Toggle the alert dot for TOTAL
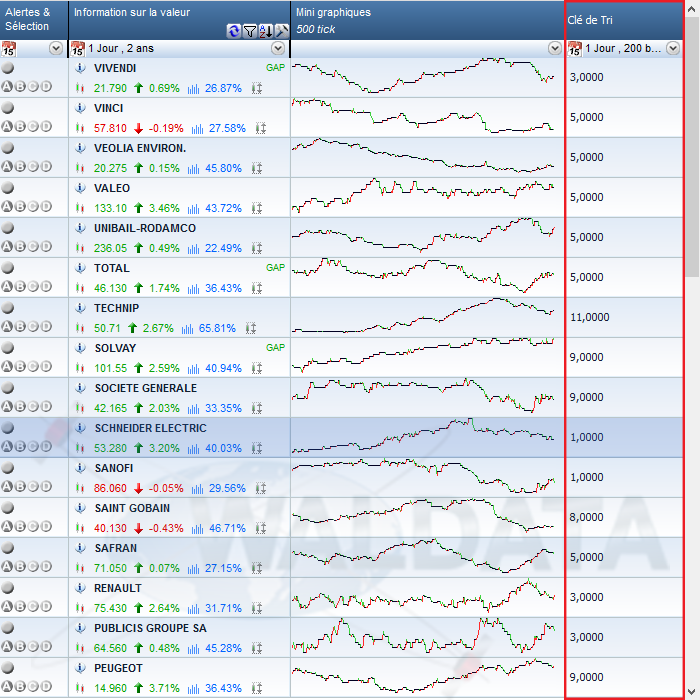 coord(8,268)
